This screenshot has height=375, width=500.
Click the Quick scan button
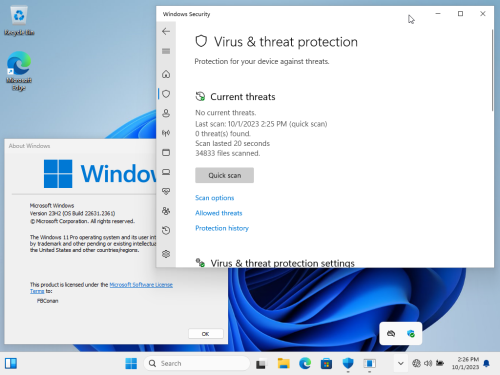(224, 175)
